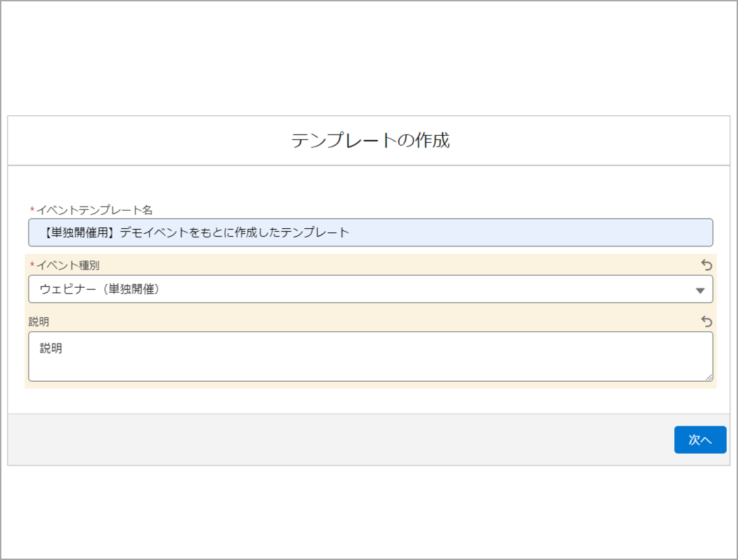Image resolution: width=738 pixels, height=560 pixels.
Task: Click the dropdown triangle in イベント種別
Action: 699,290
